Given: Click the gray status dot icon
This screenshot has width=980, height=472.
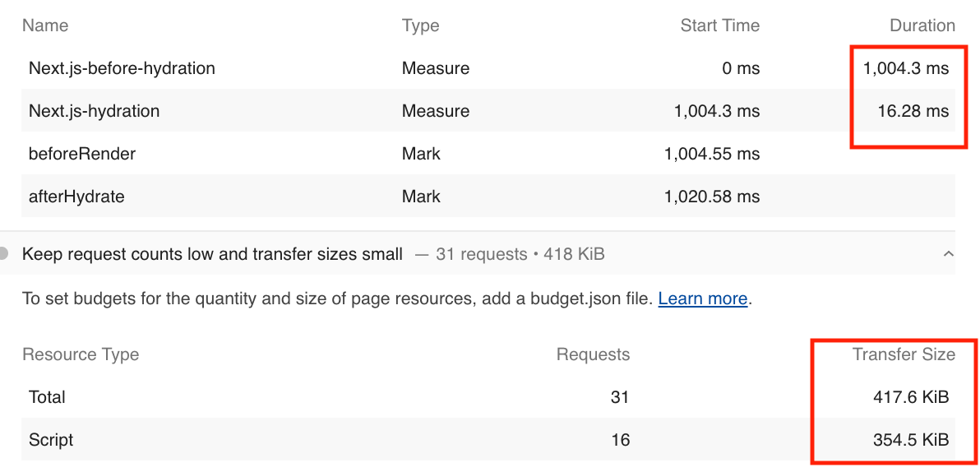Looking at the screenshot, I should pos(4,254).
